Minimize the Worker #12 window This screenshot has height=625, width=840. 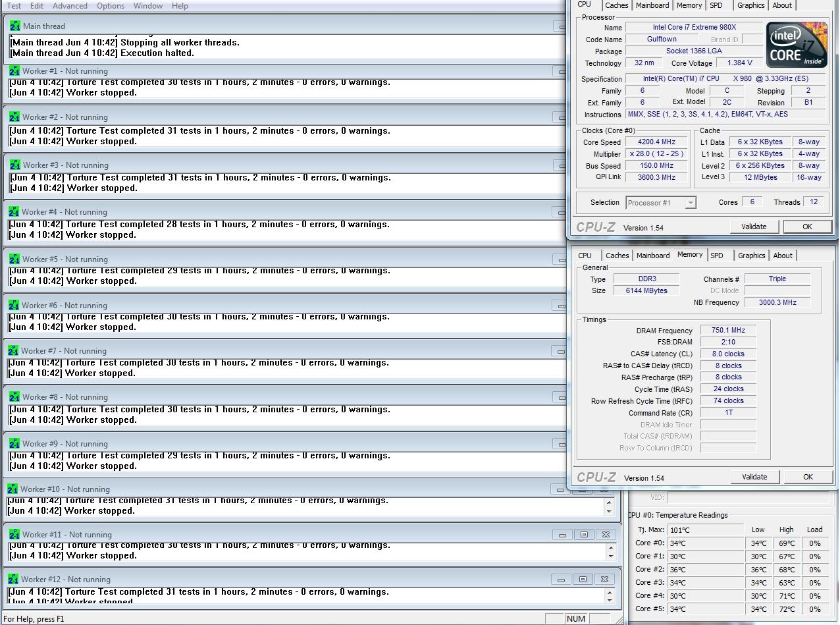(x=561, y=580)
